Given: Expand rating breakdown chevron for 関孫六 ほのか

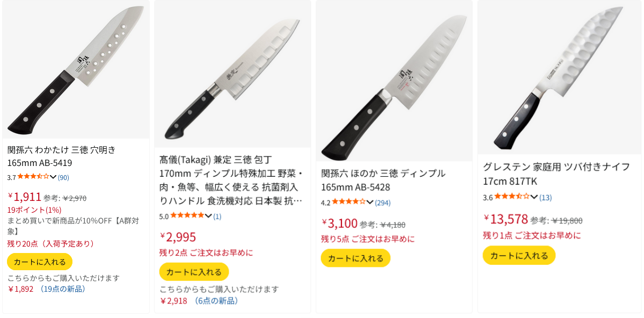Looking at the screenshot, I should pos(370,203).
